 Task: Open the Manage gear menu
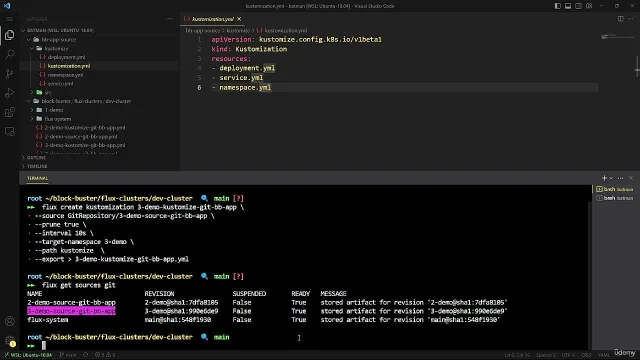click(9, 340)
